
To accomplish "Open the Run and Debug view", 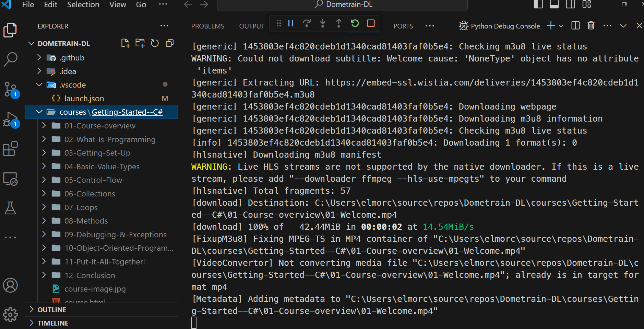I will pos(10,120).
